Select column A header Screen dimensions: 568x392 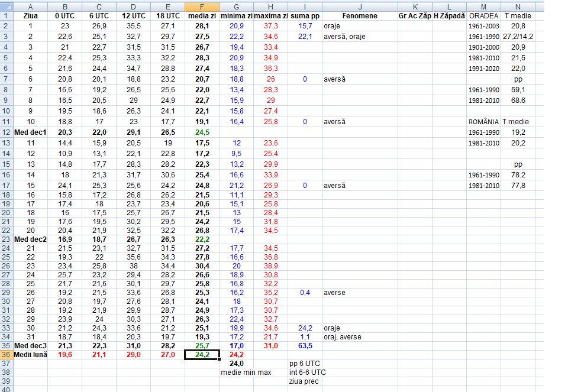pos(30,7)
